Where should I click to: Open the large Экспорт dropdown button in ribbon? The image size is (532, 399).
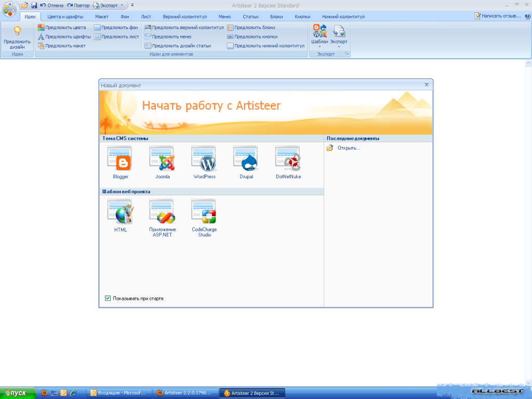(x=339, y=36)
